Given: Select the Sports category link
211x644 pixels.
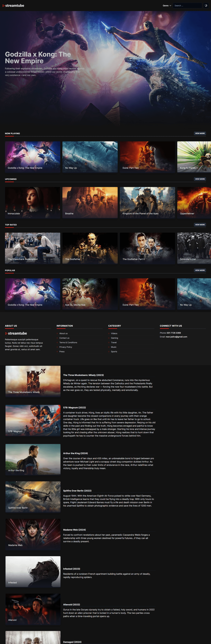Looking at the screenshot, I should point(114,351).
